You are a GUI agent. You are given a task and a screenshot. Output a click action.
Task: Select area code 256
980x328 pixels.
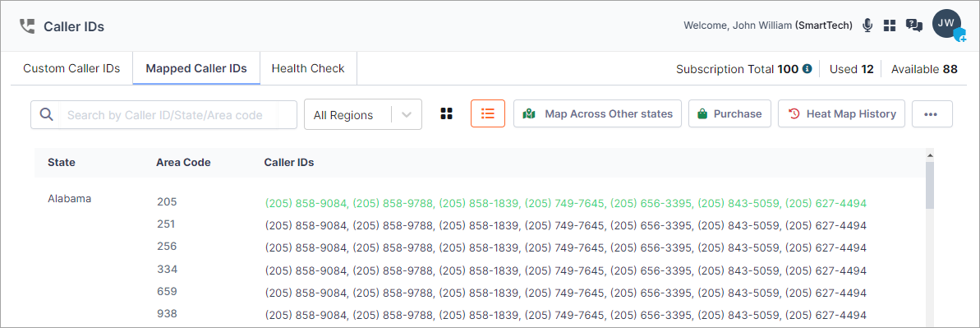point(167,247)
